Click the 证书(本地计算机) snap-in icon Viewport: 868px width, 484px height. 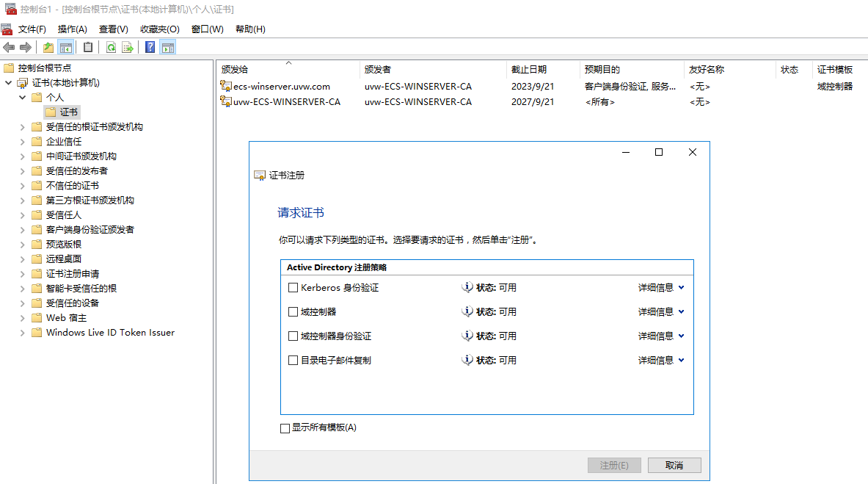click(23, 82)
